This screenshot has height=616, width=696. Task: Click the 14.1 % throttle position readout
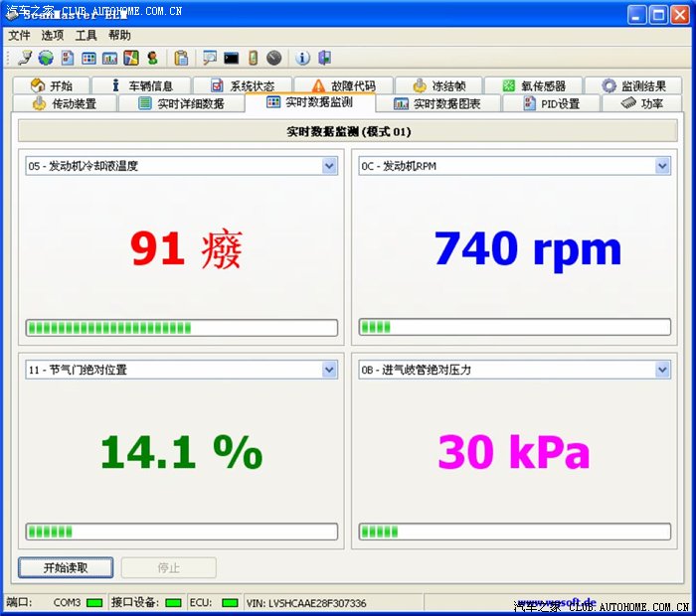(181, 453)
